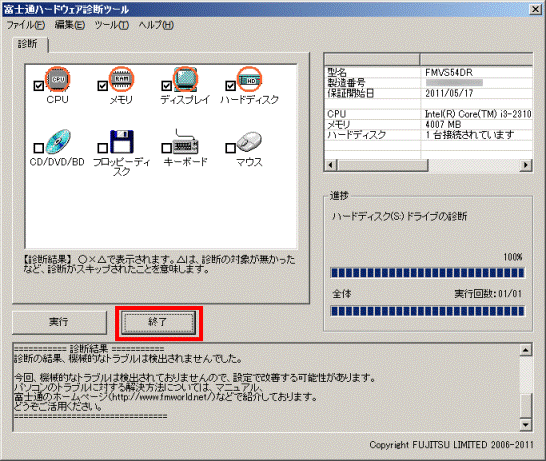Click the CD/DVD/BD disc icon
Screen dimensions: 546x461
click(58, 142)
